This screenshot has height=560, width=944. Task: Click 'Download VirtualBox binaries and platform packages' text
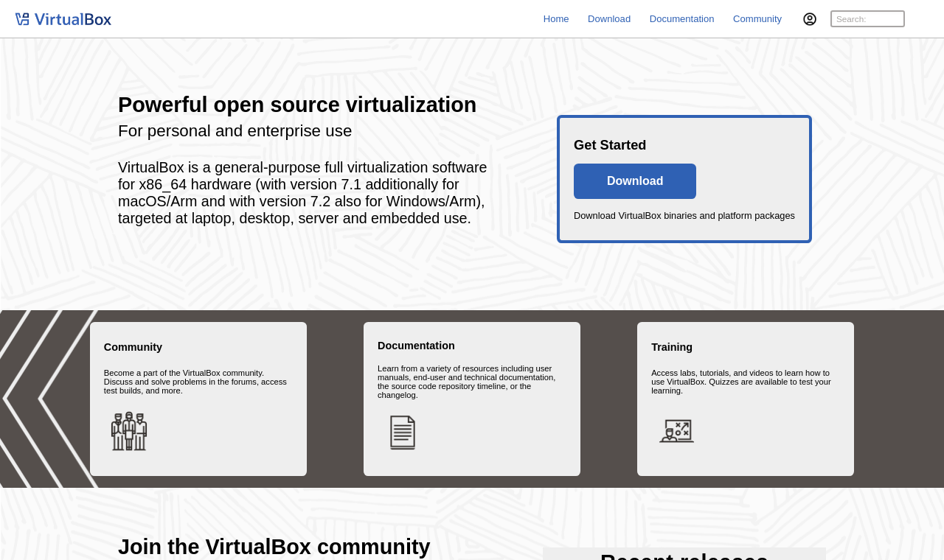point(684,216)
